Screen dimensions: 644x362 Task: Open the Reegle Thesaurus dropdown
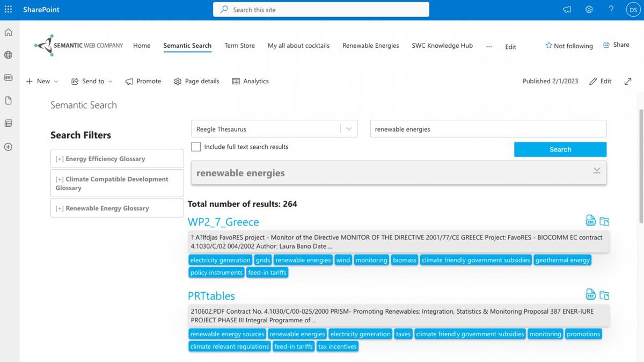349,129
